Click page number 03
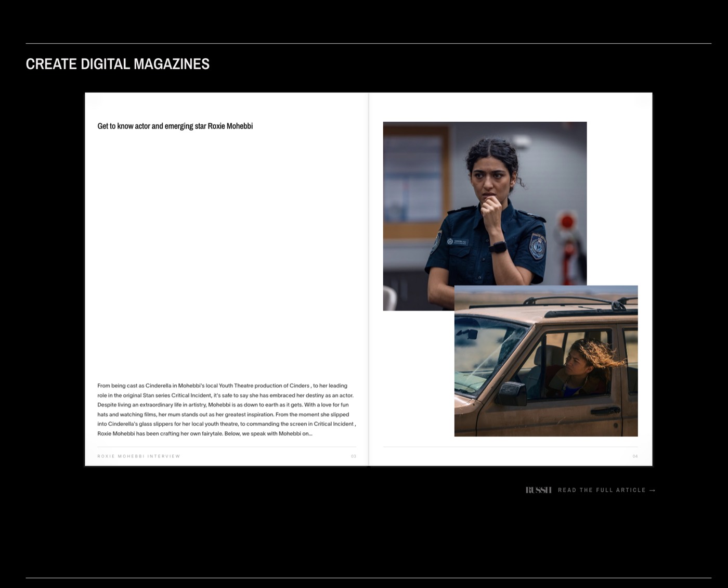The height and width of the screenshot is (588, 728). [x=354, y=456]
